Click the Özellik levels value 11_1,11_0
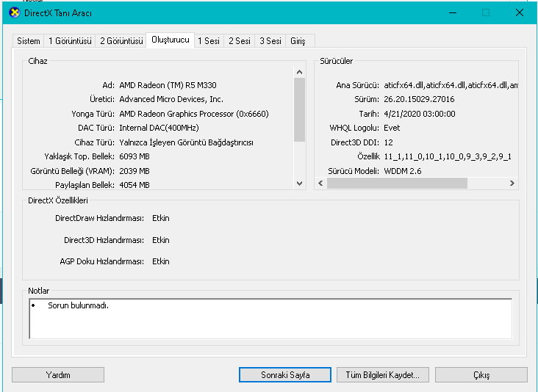This screenshot has width=538, height=392. [x=448, y=156]
